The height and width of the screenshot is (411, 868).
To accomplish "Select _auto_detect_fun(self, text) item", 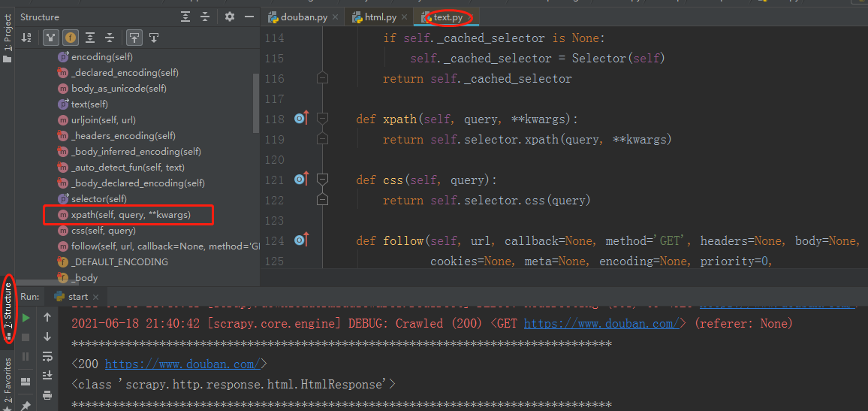I will click(x=121, y=168).
